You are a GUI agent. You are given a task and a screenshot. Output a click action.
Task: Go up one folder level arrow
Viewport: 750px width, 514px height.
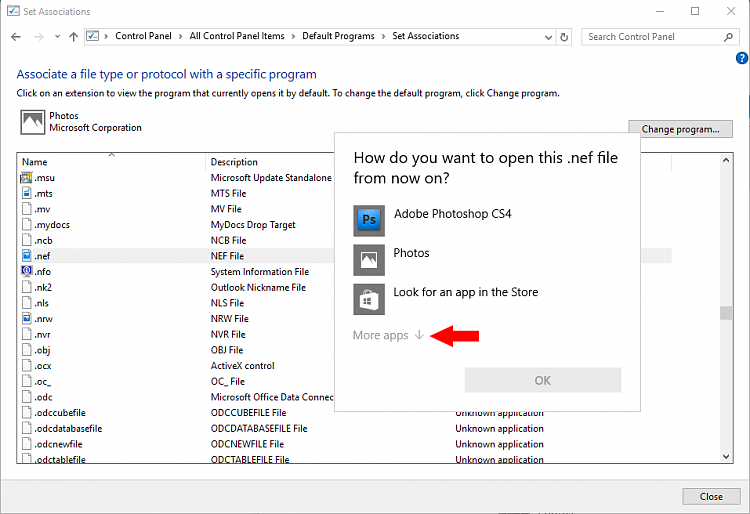(x=73, y=37)
